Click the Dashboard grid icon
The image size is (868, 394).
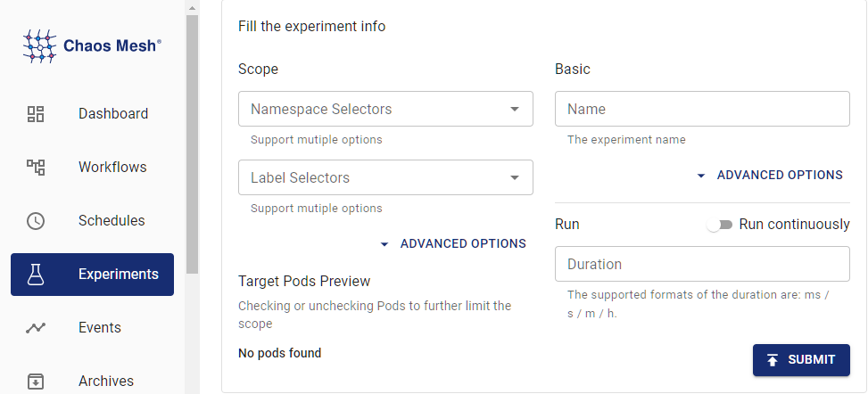[x=36, y=114]
